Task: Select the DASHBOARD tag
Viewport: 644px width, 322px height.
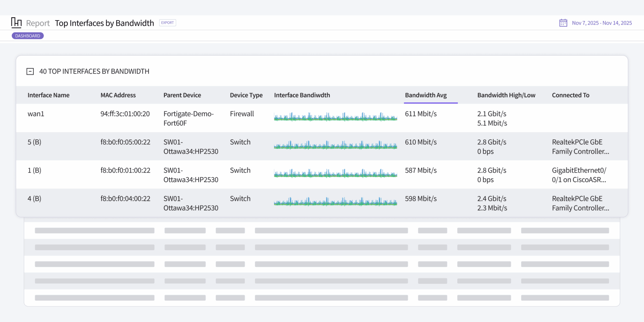Action: [28, 36]
